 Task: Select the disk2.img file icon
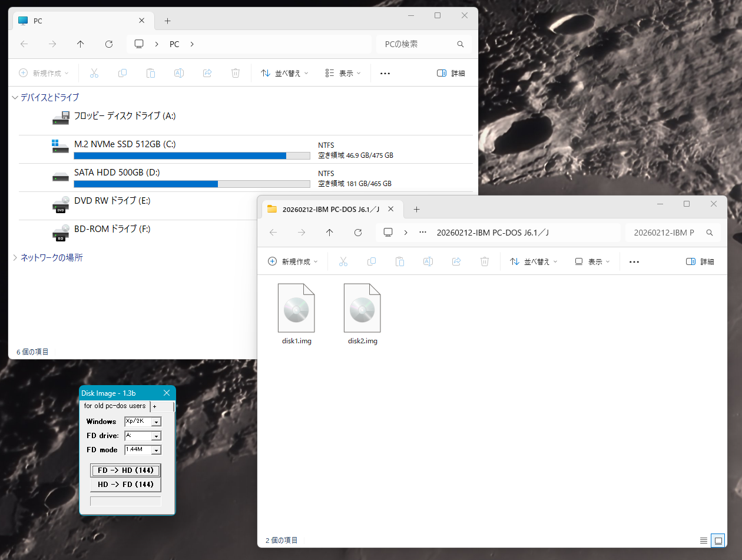click(362, 308)
